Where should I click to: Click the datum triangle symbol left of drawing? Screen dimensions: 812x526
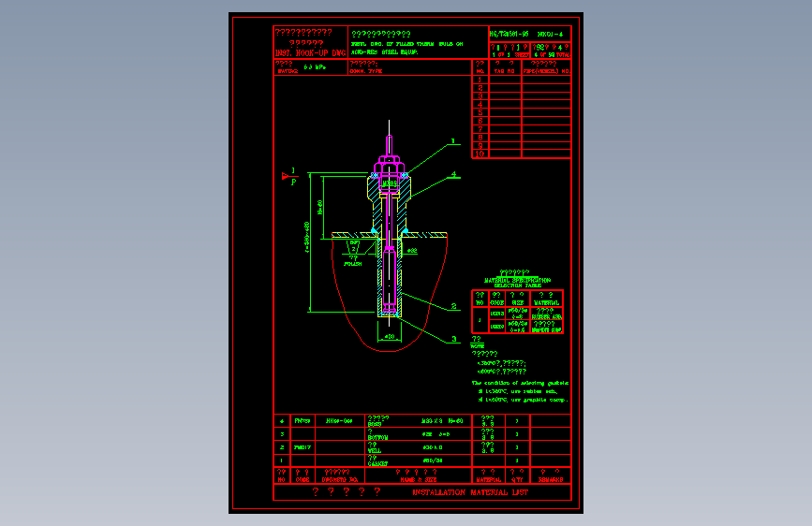tap(286, 176)
